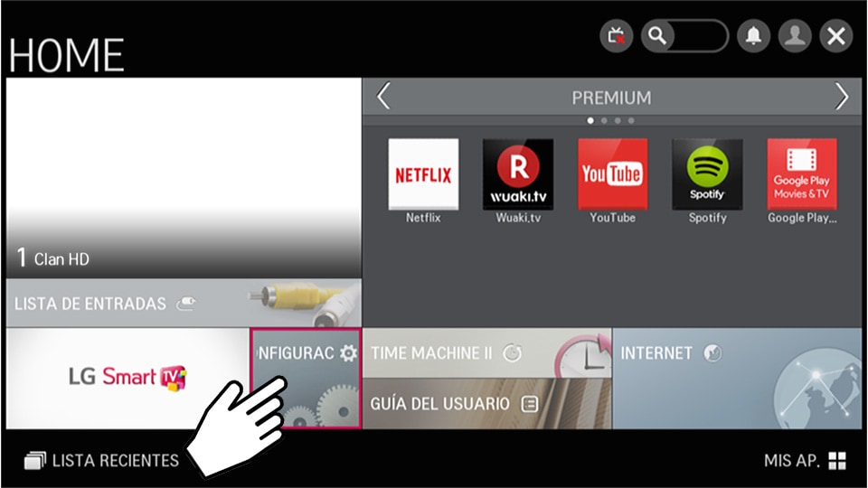Go to previous Premium page arrow

click(383, 97)
